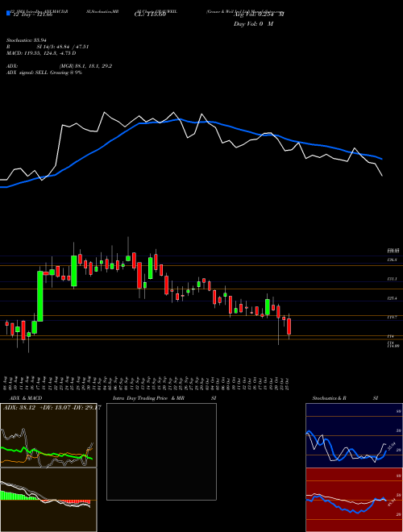
Task: Click the tall green candlestick near 17 Aug
Action: pos(40,296)
